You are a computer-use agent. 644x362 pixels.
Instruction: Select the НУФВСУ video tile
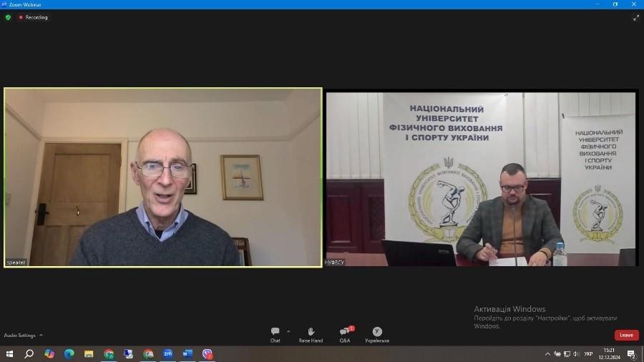(x=481, y=179)
